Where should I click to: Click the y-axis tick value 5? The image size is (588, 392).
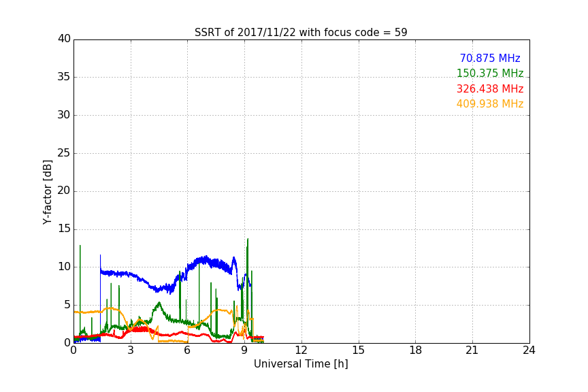click(67, 305)
